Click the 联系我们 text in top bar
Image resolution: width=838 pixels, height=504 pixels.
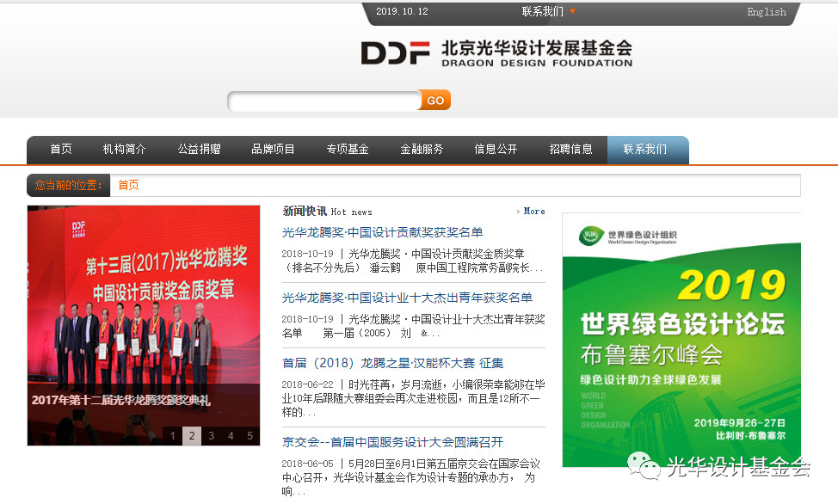coord(542,11)
